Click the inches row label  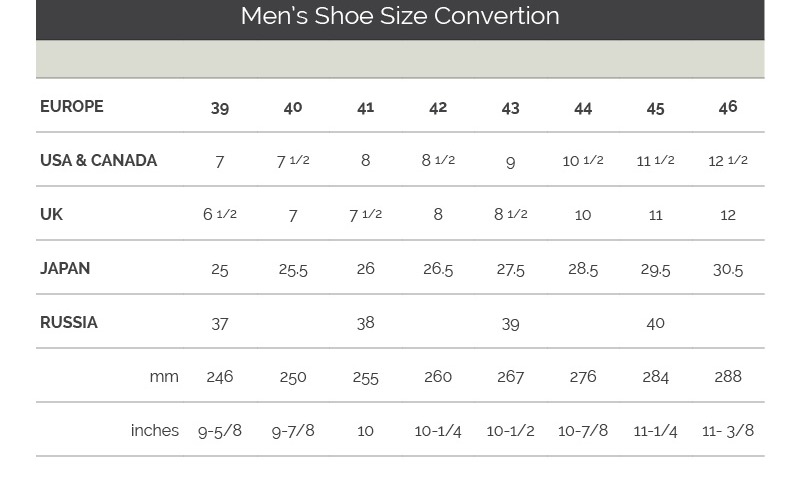(155, 430)
